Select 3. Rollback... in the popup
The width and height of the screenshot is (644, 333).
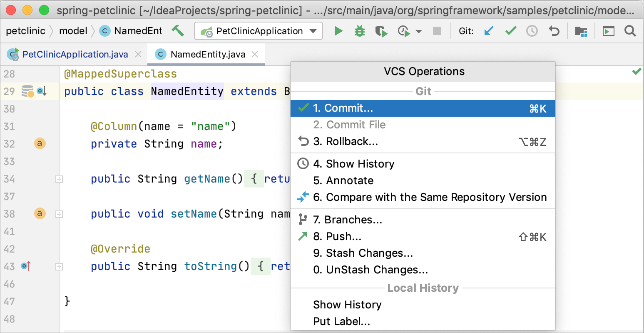click(423, 142)
